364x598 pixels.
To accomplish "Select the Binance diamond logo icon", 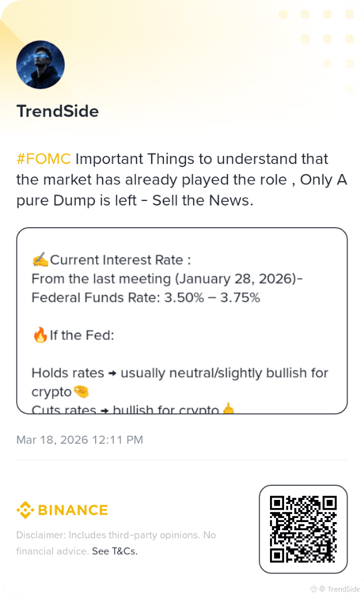I will coord(25,510).
